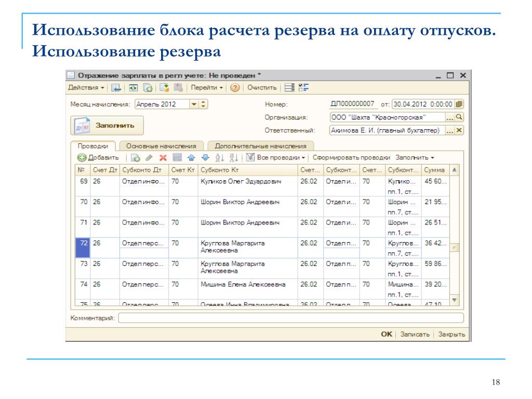Sort rows ascending with the A-Я icon
Screen dimensions: 532x399
pyautogui.click(x=220, y=157)
